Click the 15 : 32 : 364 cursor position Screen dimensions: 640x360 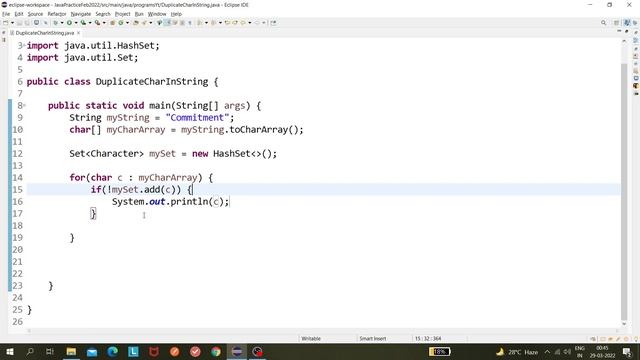click(x=428, y=338)
